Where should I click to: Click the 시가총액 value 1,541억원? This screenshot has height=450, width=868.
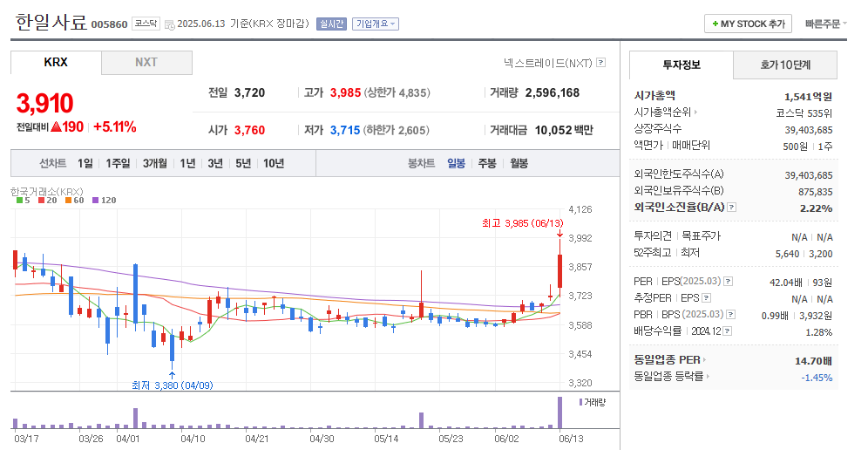click(808, 97)
